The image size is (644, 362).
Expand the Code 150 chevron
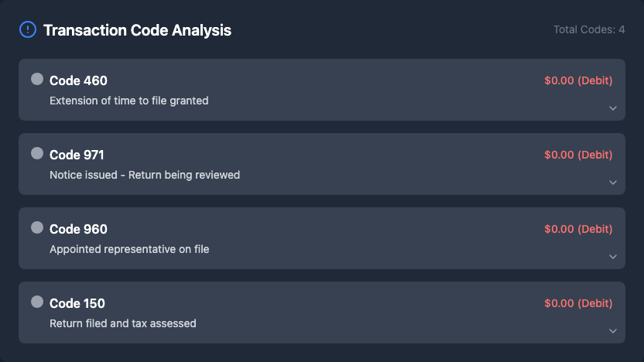(613, 331)
